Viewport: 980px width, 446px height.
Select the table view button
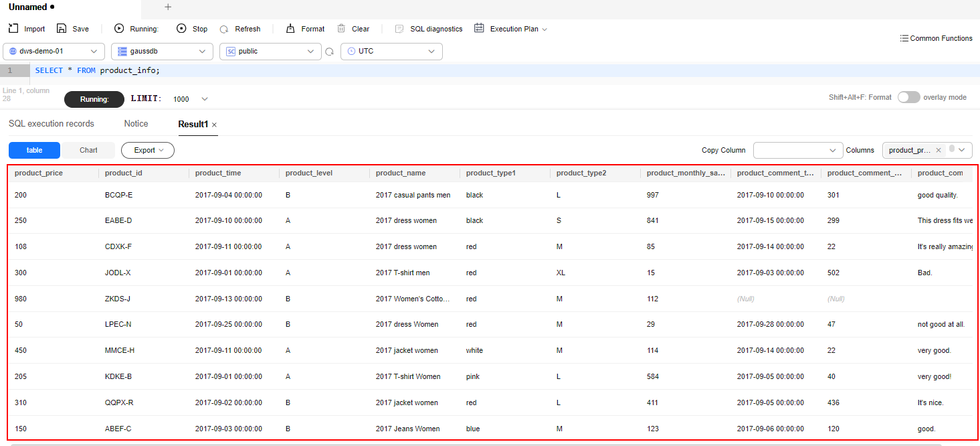(34, 150)
